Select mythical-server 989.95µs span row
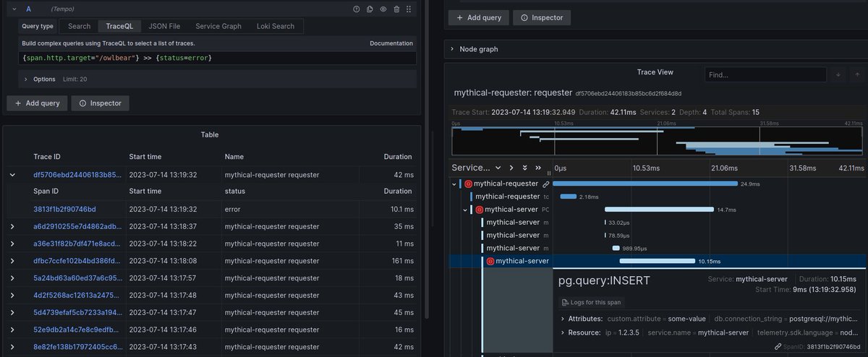868x357 pixels. [x=658, y=249]
